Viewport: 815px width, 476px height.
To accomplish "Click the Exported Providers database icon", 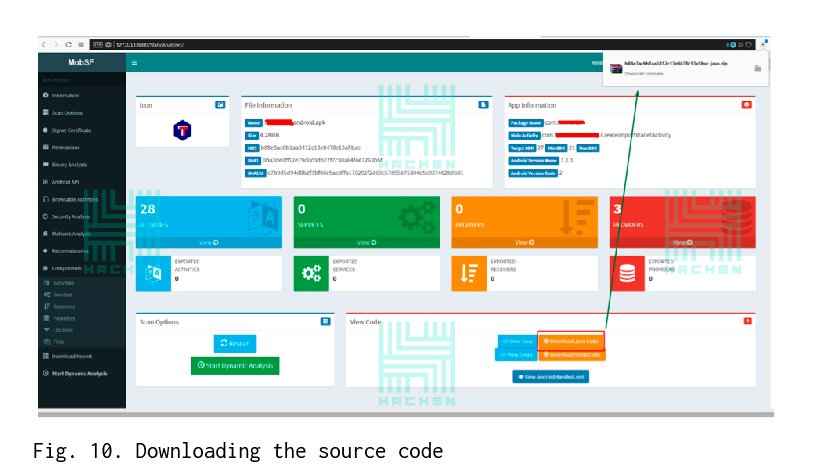I will click(627, 273).
